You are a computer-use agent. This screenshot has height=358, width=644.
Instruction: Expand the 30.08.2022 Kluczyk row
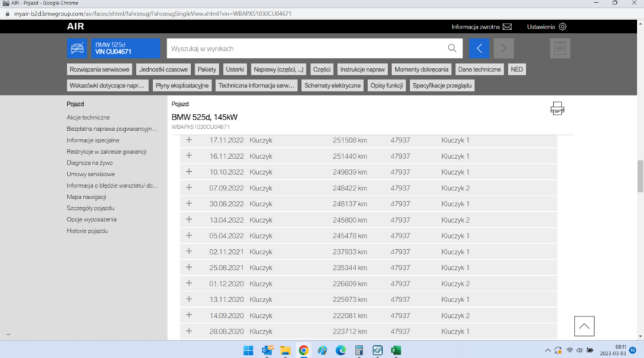pyautogui.click(x=189, y=203)
